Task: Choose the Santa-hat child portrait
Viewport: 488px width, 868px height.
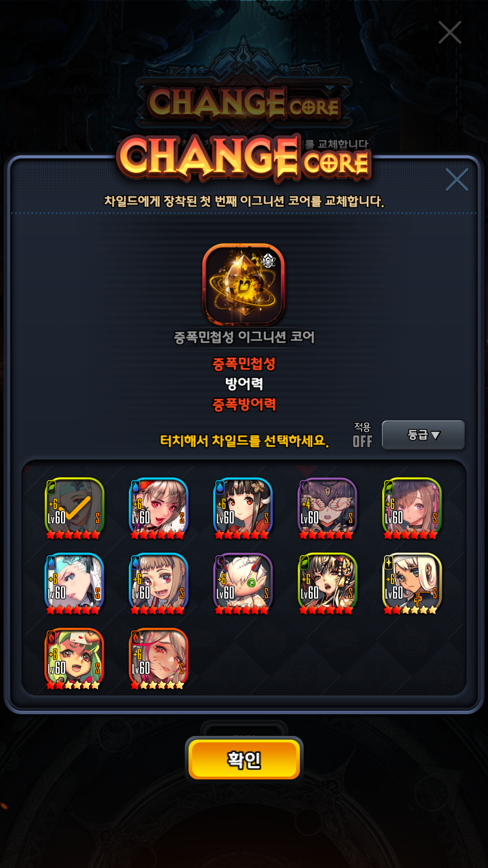Action: pyautogui.click(x=159, y=508)
